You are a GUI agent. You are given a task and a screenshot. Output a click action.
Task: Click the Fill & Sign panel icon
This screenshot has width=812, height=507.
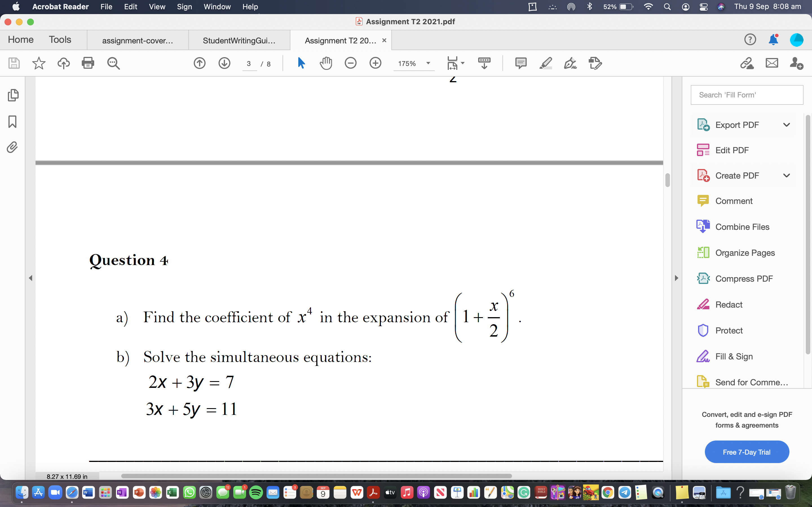point(704,356)
